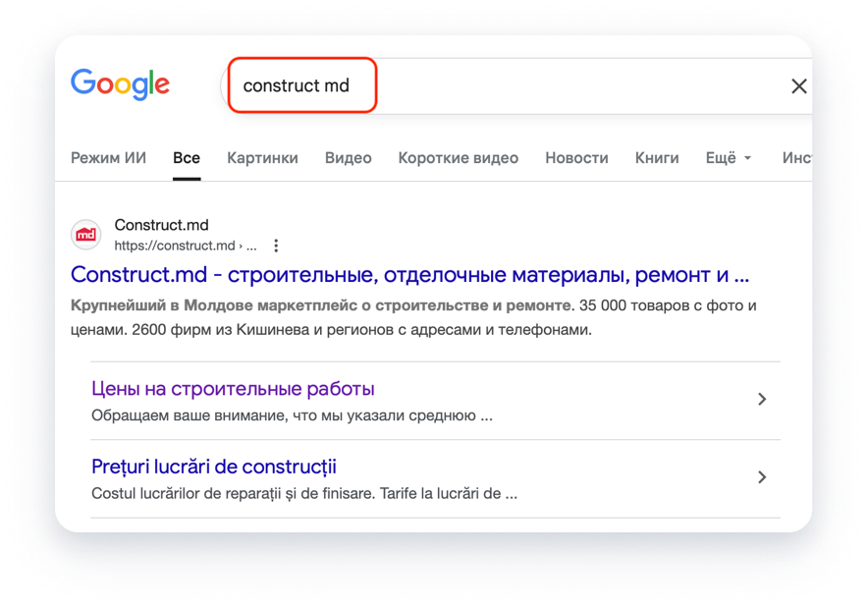Open the Цены на строительные работы sitelink

pyautogui.click(x=233, y=389)
